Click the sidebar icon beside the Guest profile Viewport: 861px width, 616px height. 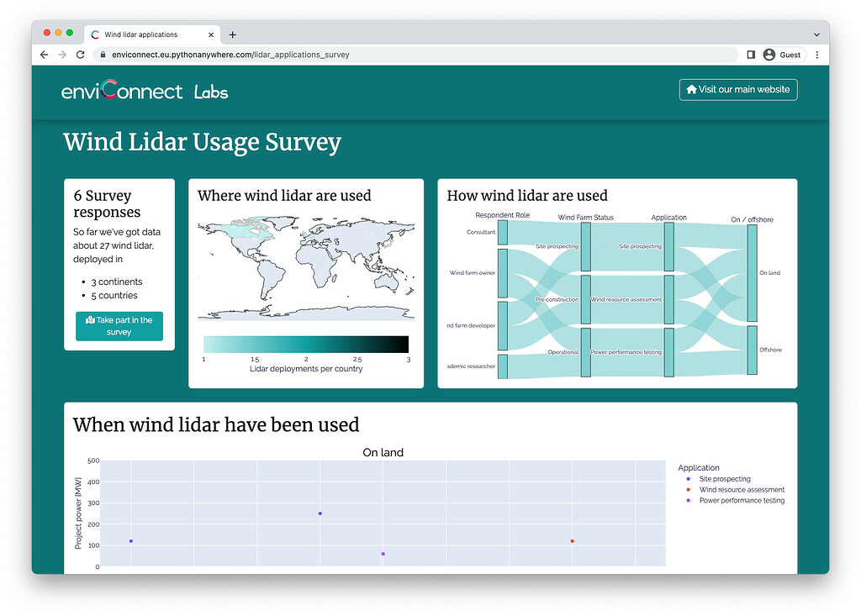point(751,54)
